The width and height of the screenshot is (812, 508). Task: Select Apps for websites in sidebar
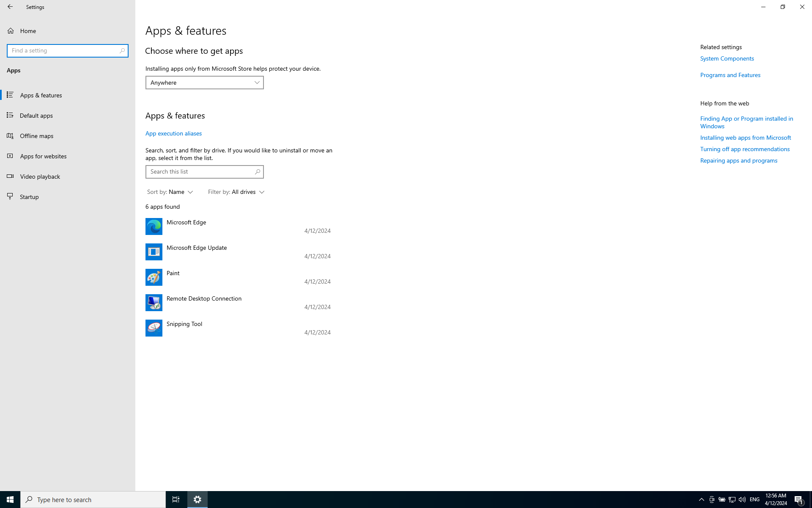click(67, 156)
